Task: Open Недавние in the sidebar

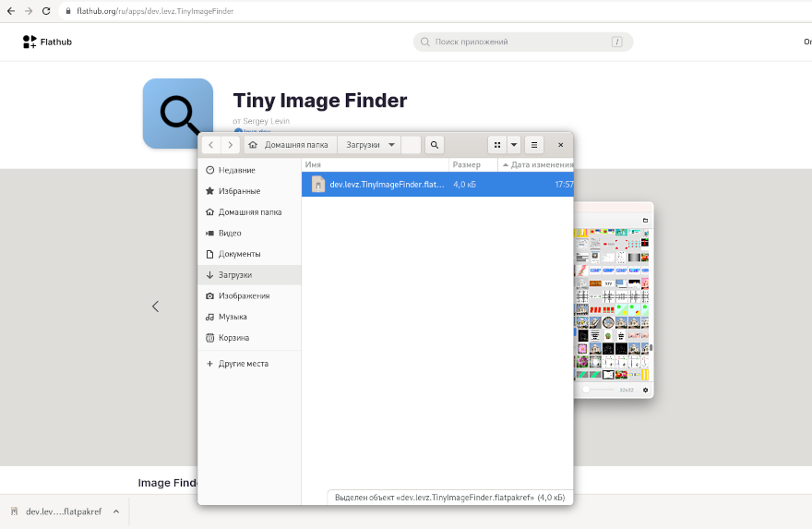Action: pyautogui.click(x=236, y=170)
